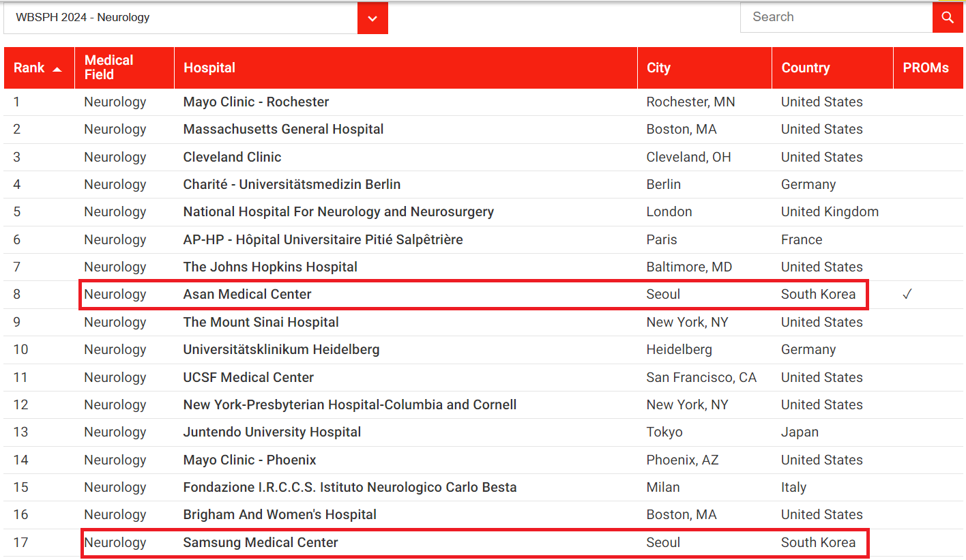Select Germany in the Universitätsklinikum Heidelberg row

click(x=808, y=349)
